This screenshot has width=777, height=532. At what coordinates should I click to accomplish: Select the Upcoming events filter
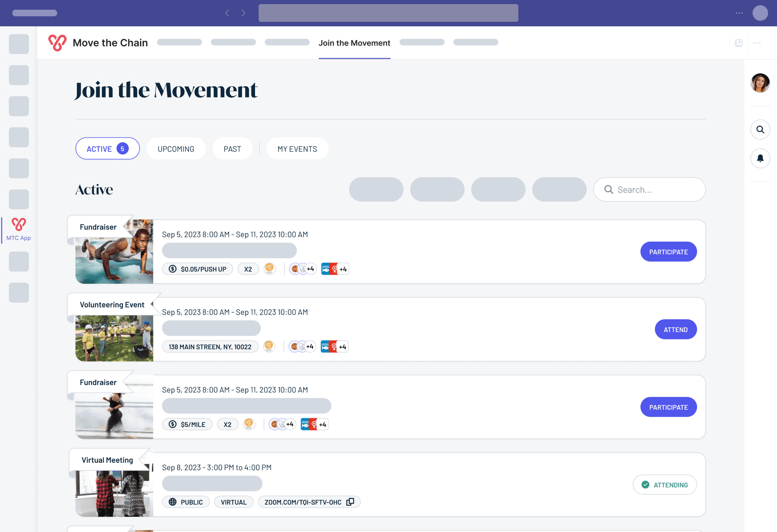coord(176,149)
